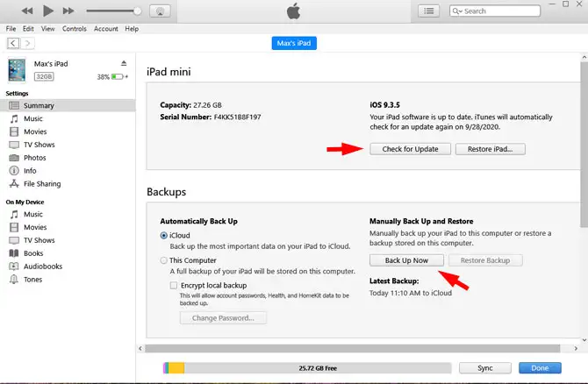
Task: Enable Encrypt local backup checkbox
Action: [x=173, y=286]
